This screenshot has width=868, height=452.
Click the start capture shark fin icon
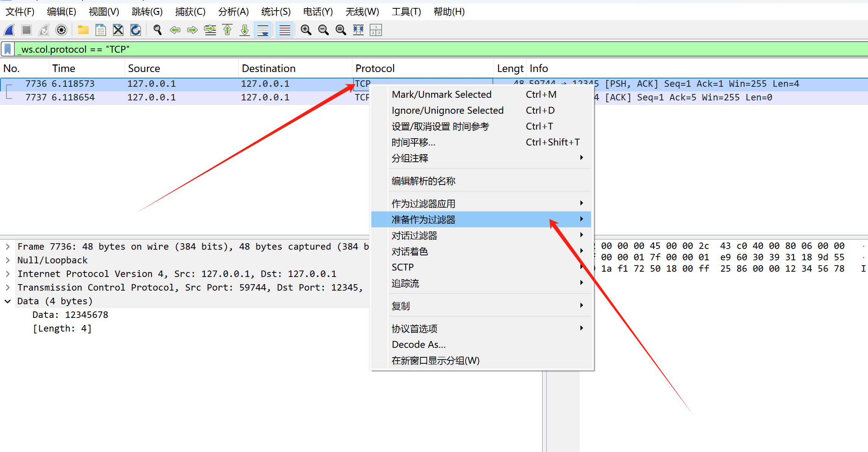9,30
